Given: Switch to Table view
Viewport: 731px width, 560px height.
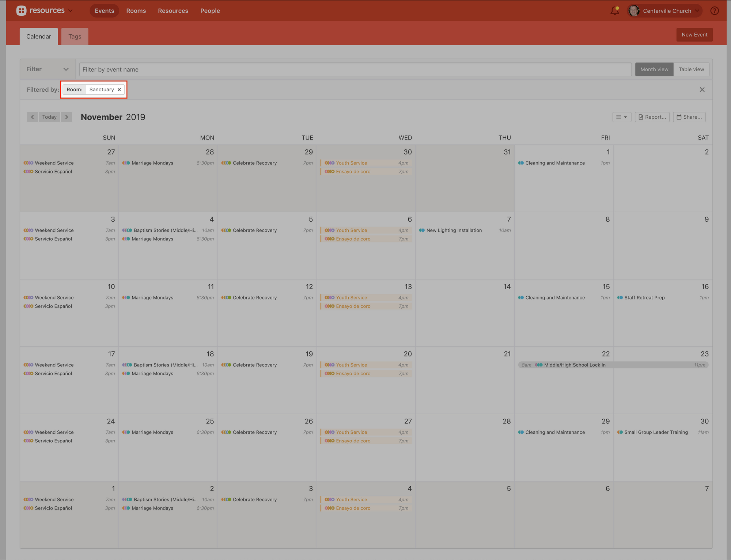Looking at the screenshot, I should tap(691, 69).
